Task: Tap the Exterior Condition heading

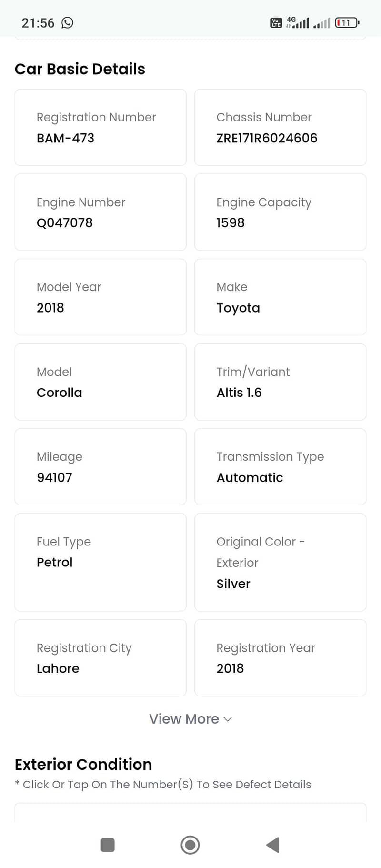Action: (83, 764)
